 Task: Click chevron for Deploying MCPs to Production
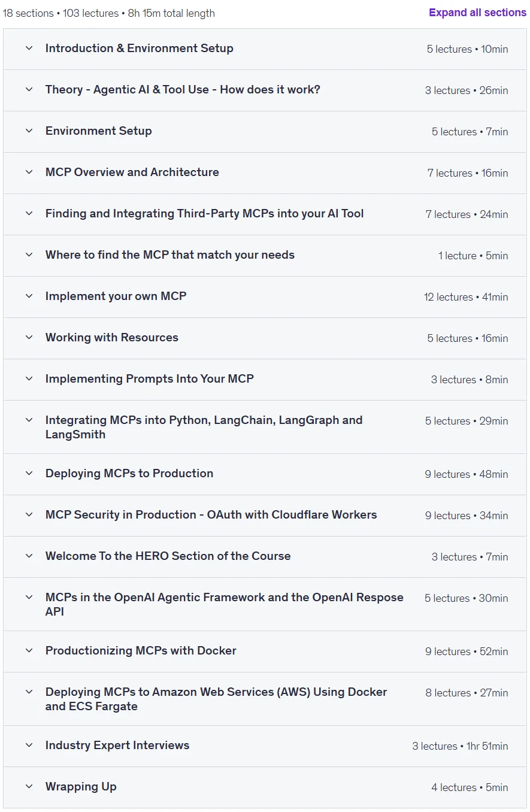click(29, 474)
